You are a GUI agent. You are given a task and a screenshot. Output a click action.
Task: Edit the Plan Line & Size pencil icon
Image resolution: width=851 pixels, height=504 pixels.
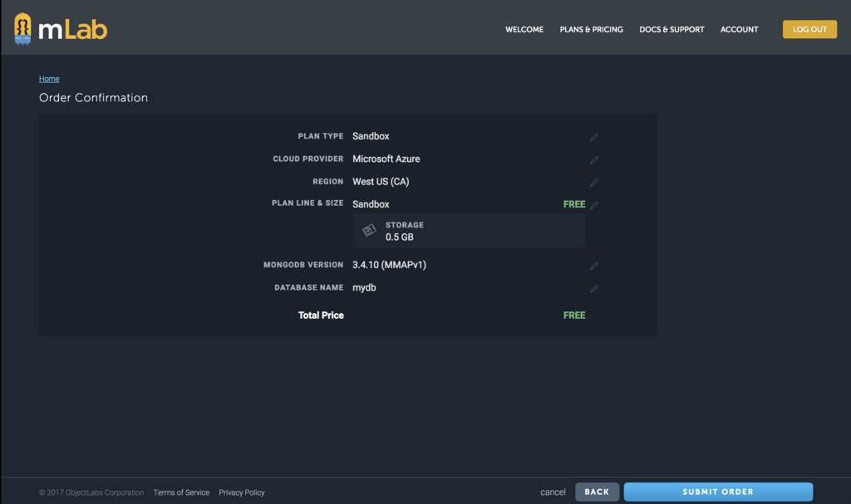point(593,205)
